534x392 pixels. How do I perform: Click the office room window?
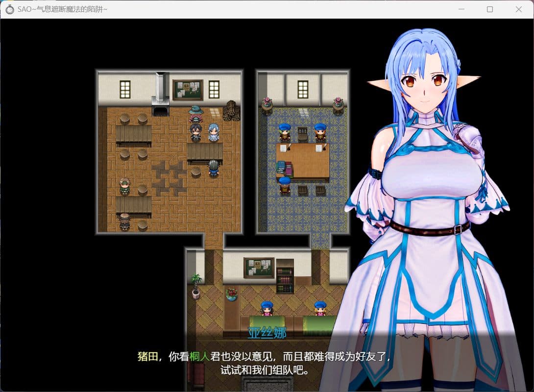coord(302,90)
